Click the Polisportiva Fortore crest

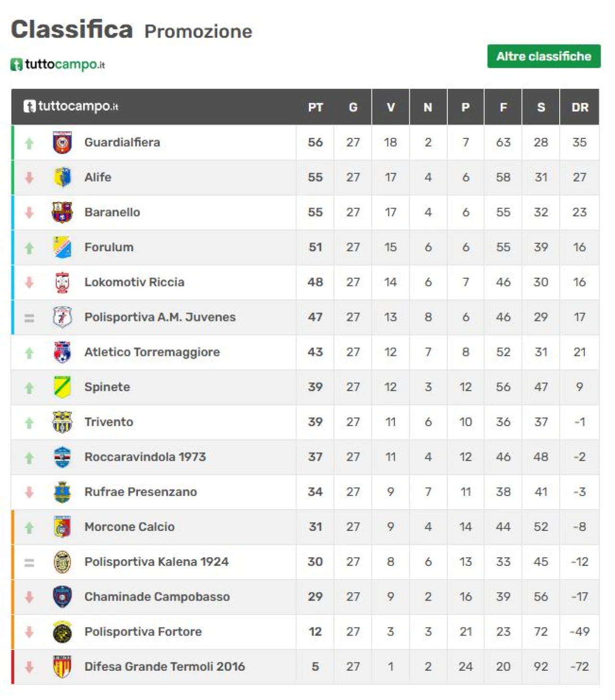62,632
